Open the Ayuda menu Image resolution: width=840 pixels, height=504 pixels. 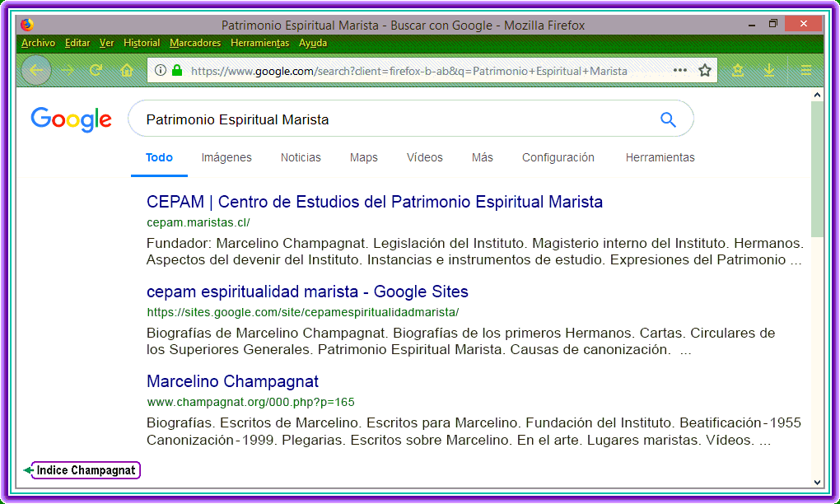[313, 43]
